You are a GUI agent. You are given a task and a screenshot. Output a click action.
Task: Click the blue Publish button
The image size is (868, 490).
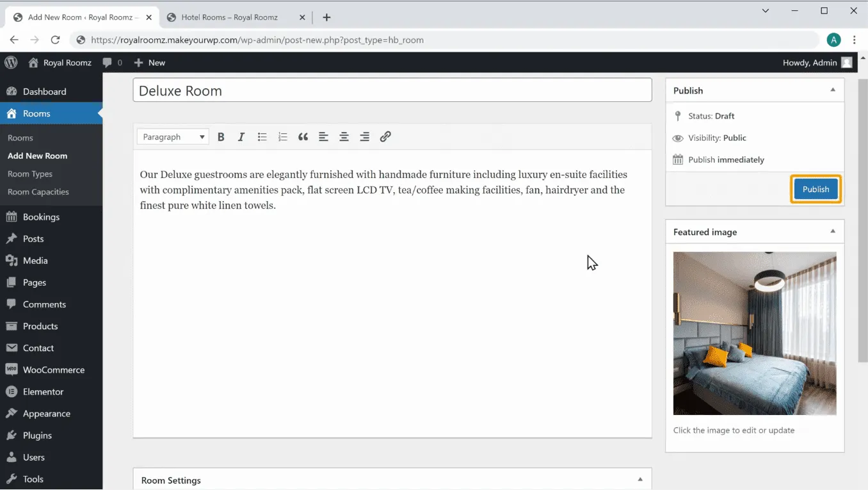click(816, 189)
